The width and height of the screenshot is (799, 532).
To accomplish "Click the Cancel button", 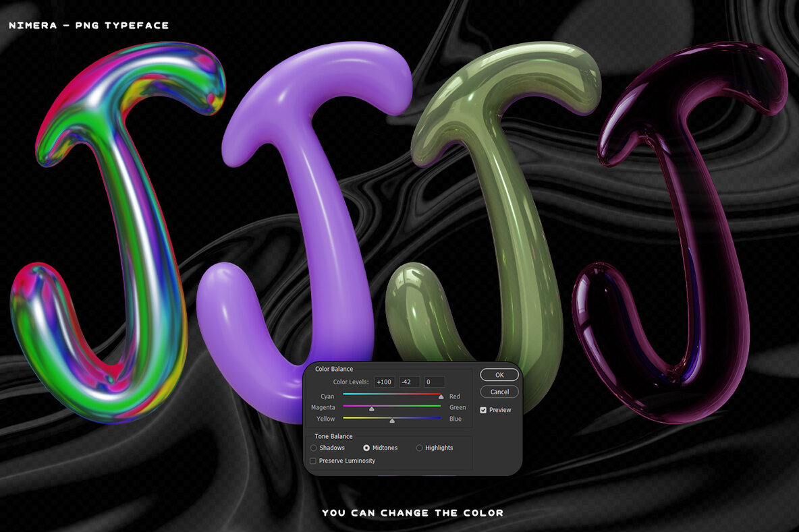I will coord(499,392).
